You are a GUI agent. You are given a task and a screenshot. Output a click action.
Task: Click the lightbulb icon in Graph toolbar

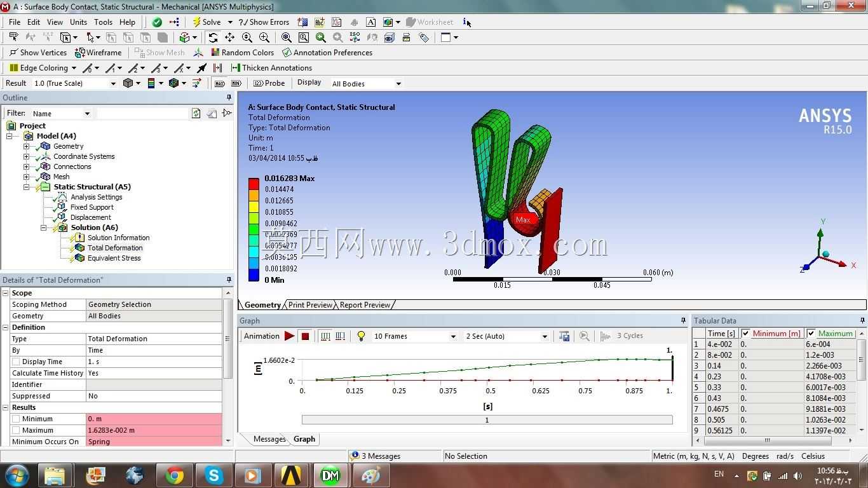coord(361,336)
